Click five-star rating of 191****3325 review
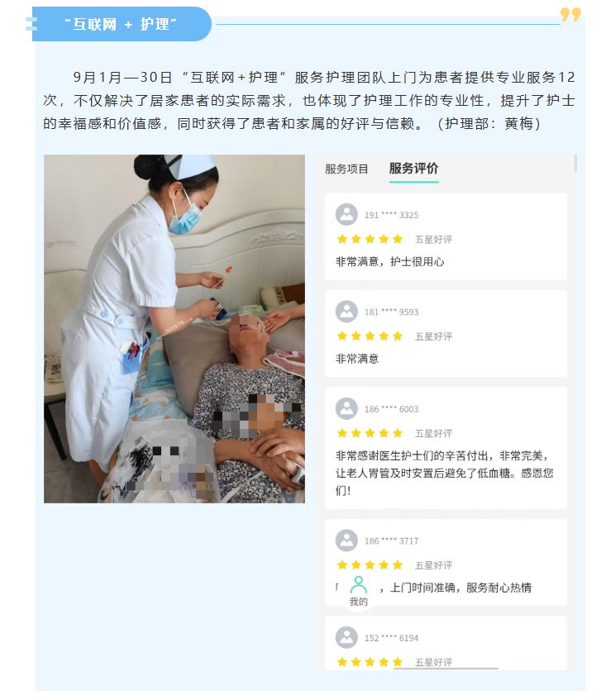This screenshot has width=601, height=700. tap(370, 240)
